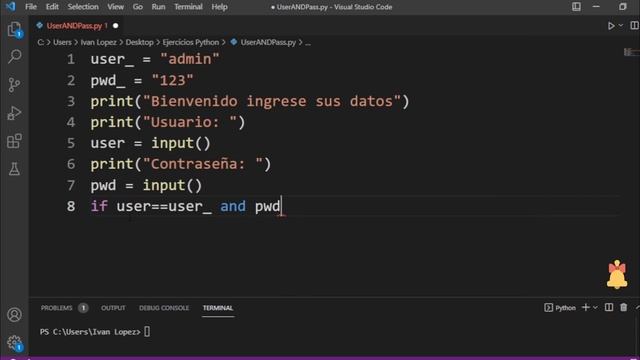Screen dimensions: 640x360
Task: Click line number 3 in gutter
Action: pos(71,101)
